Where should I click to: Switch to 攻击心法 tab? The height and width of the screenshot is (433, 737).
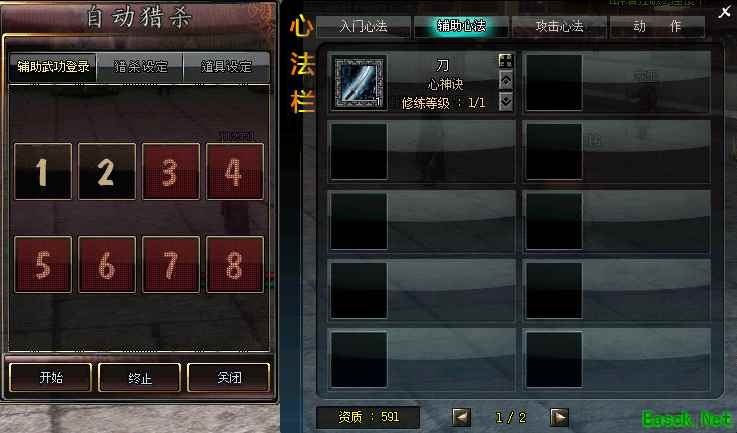tap(559, 26)
